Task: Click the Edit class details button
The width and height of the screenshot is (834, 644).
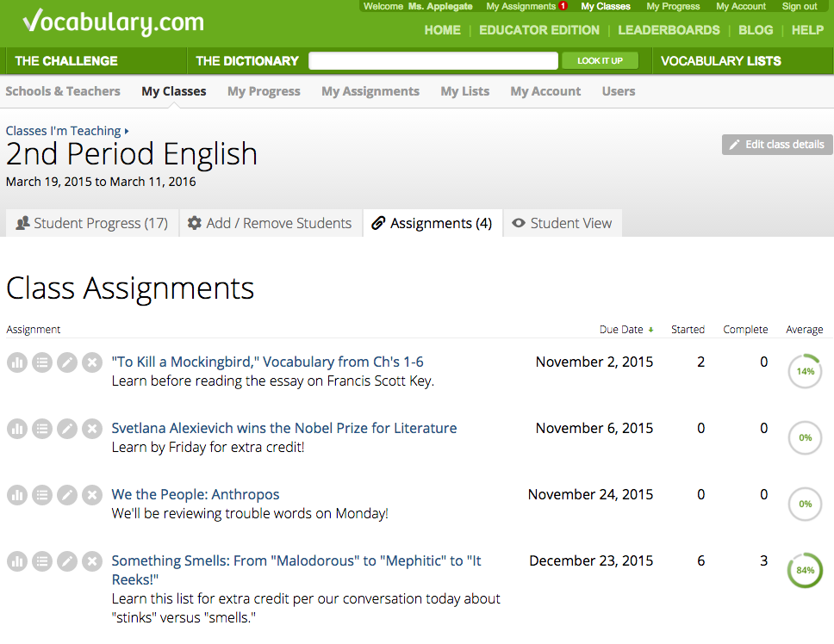Action: pyautogui.click(x=777, y=145)
